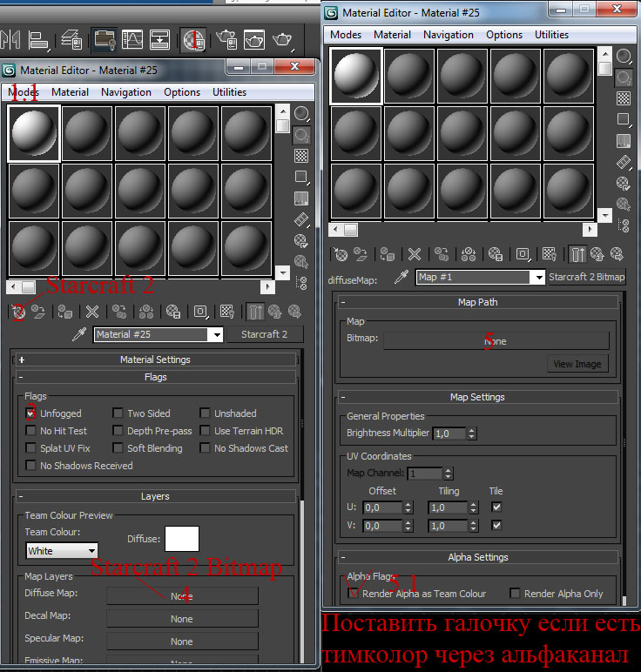Image resolution: width=641 pixels, height=672 pixels.
Task: Check No Shadows Cast
Action: 205,448
